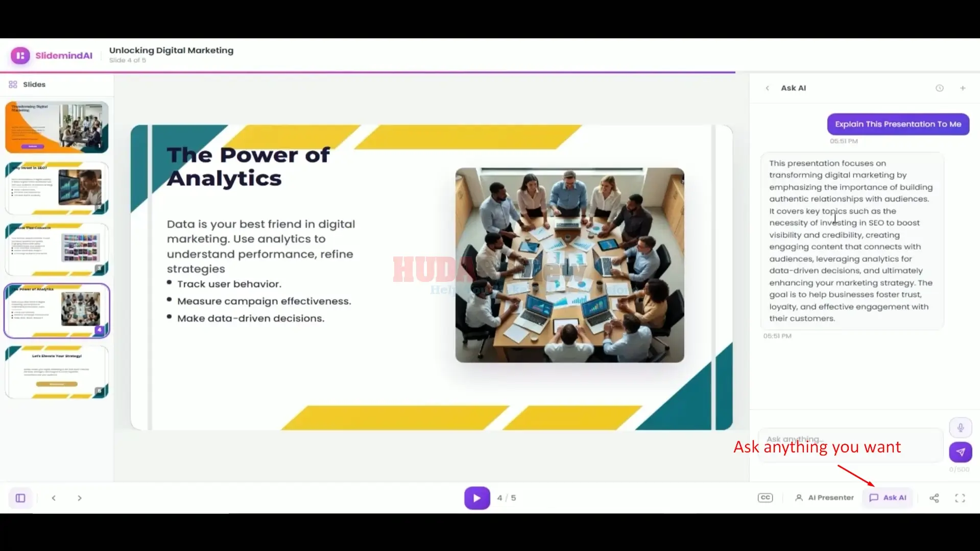Click the 4 / 5 slide counter

pyautogui.click(x=506, y=498)
